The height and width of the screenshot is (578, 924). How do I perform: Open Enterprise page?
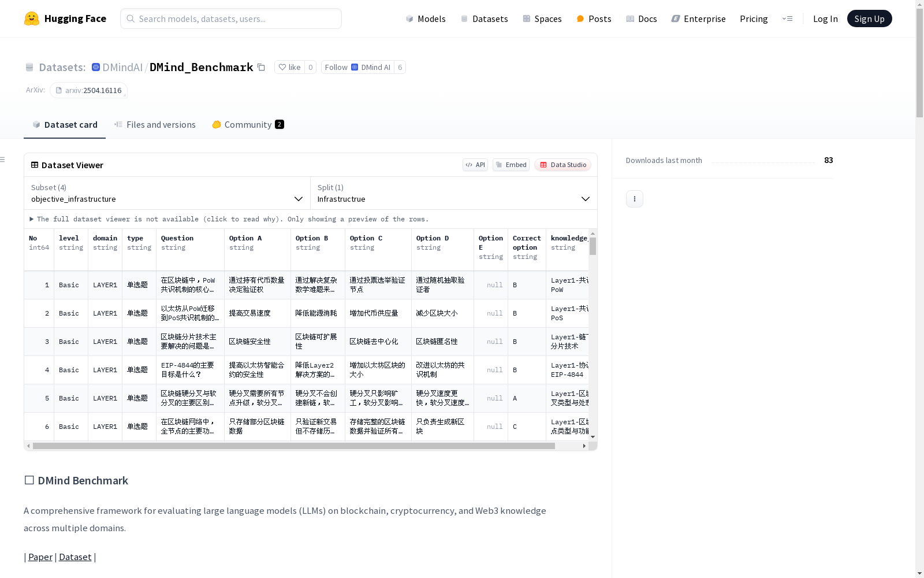click(698, 18)
